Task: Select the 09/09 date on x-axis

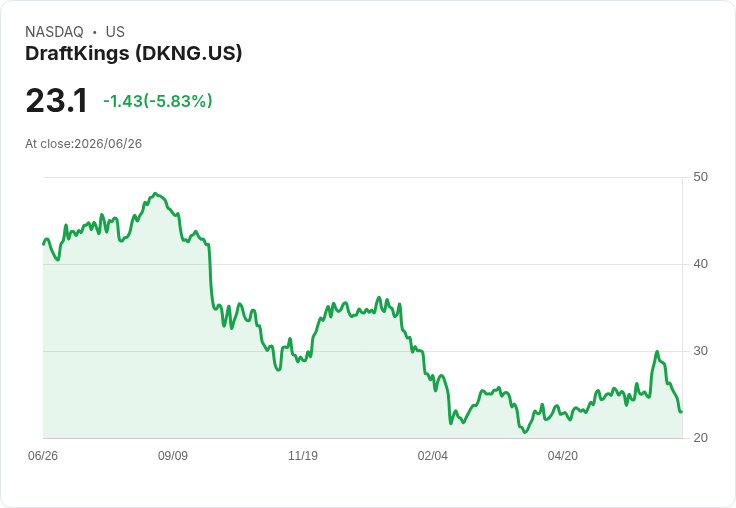Action: [x=173, y=455]
